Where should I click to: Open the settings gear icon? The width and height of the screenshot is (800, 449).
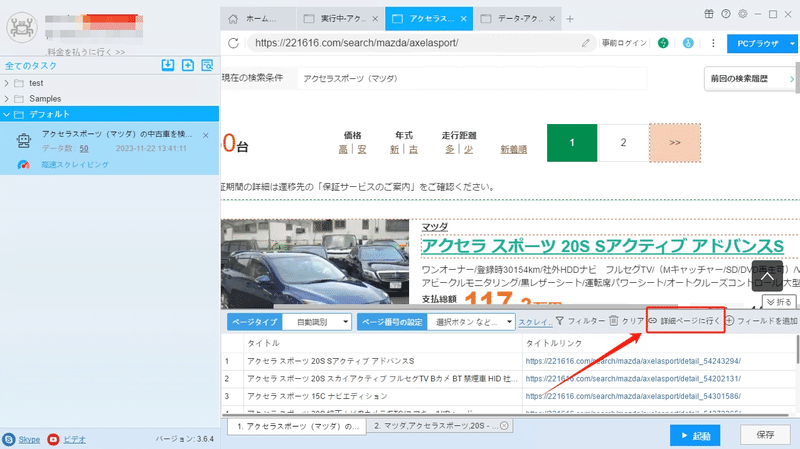(743, 14)
